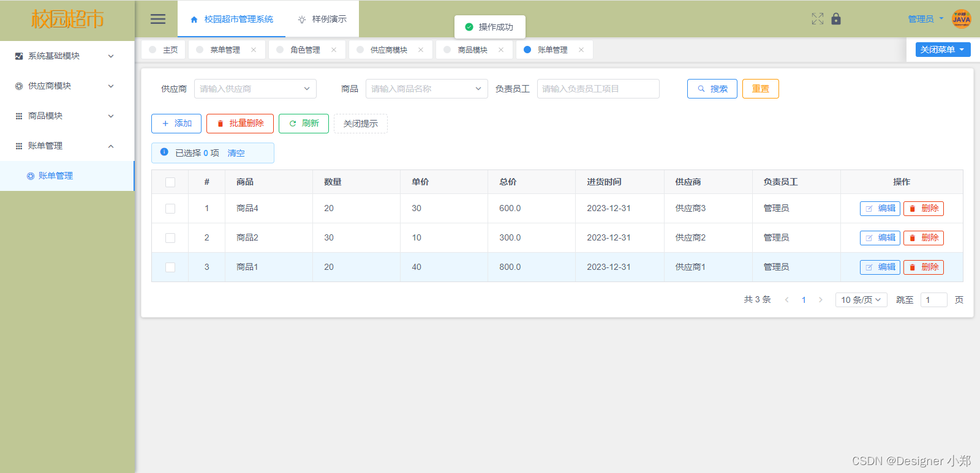Expand 商品模块 in the sidebar
Viewport: 980px width, 473px height.
(x=67, y=116)
